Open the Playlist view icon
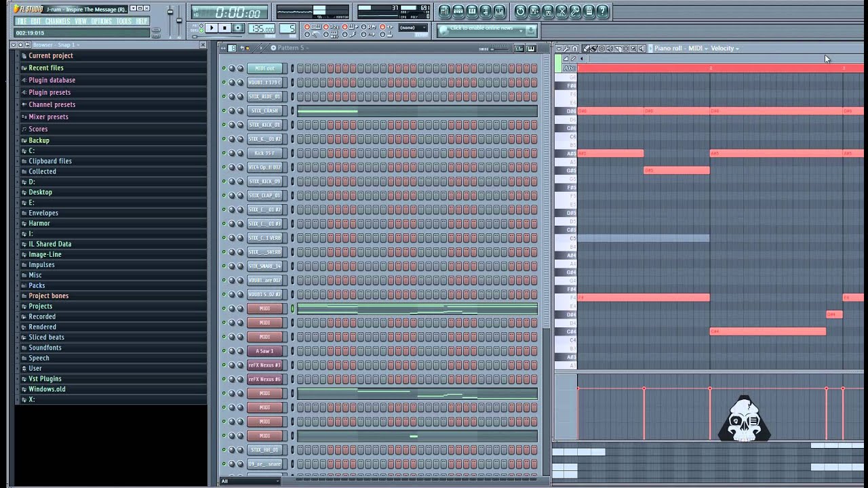The height and width of the screenshot is (488, 868). click(444, 12)
